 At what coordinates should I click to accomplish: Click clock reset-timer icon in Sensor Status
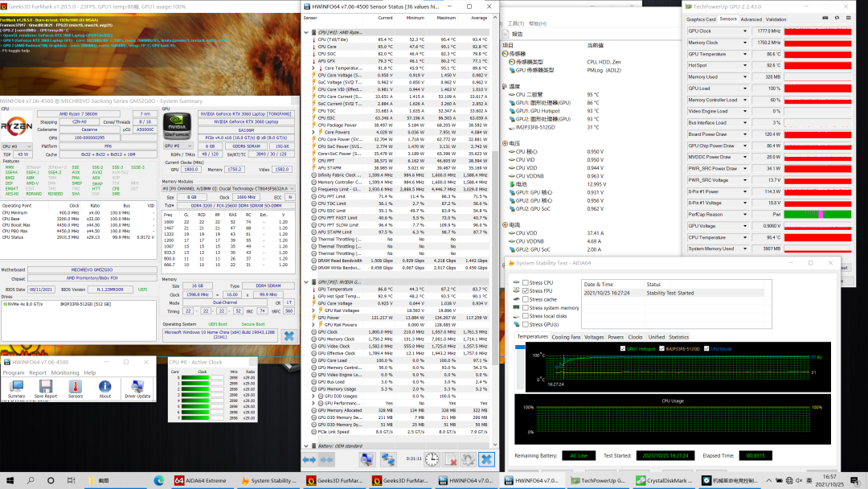(x=432, y=459)
